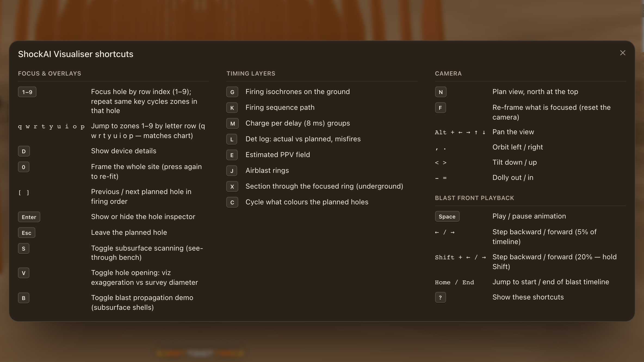This screenshot has width=644, height=362.
Task: Click the 'Pan the view' text
Action: point(513,132)
